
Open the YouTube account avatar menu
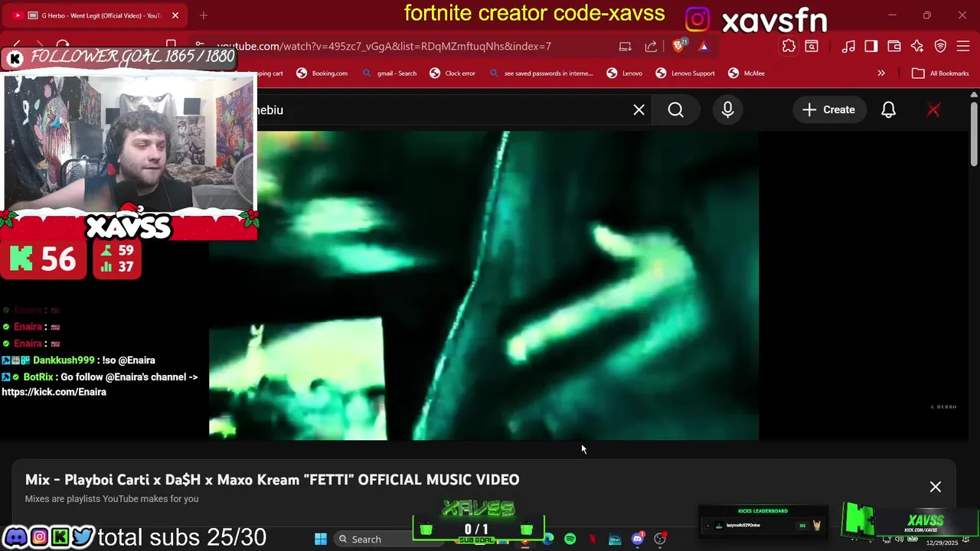tap(933, 110)
